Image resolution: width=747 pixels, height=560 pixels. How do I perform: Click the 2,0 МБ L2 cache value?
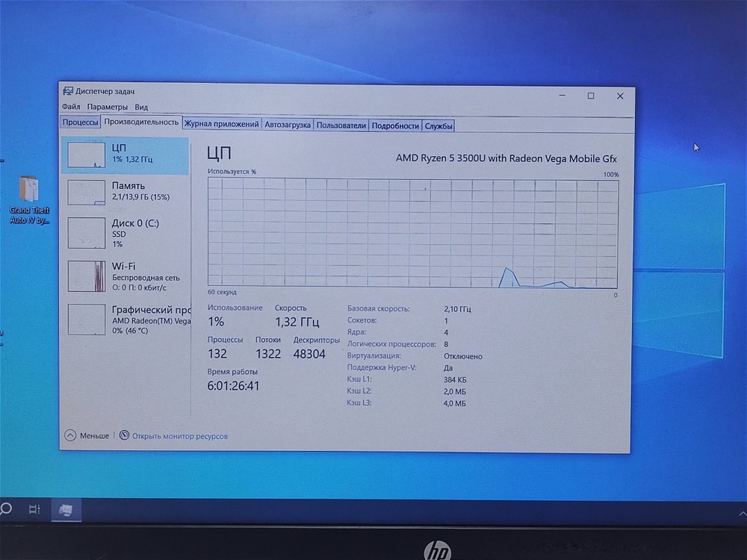click(x=454, y=391)
